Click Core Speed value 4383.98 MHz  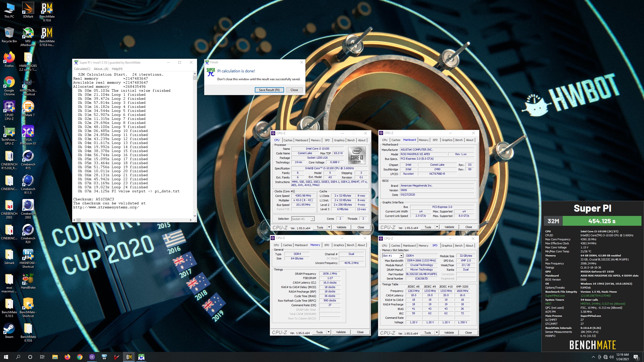(x=303, y=196)
